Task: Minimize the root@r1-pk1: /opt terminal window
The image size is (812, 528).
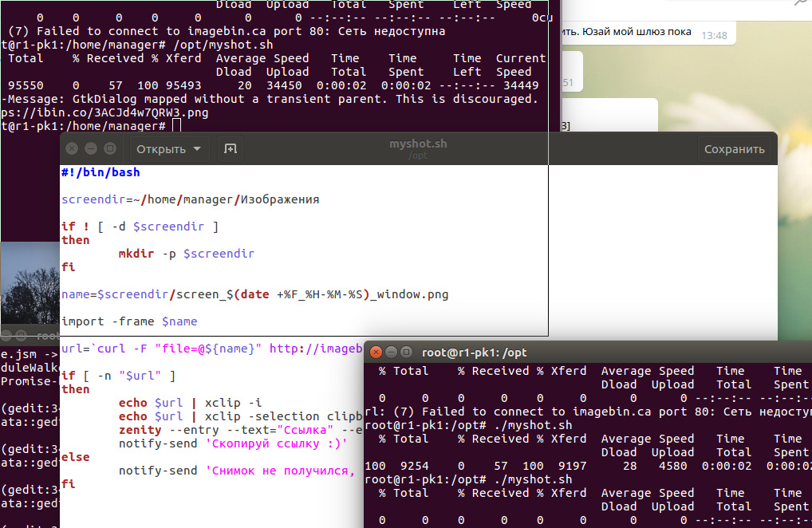Action: click(x=392, y=353)
